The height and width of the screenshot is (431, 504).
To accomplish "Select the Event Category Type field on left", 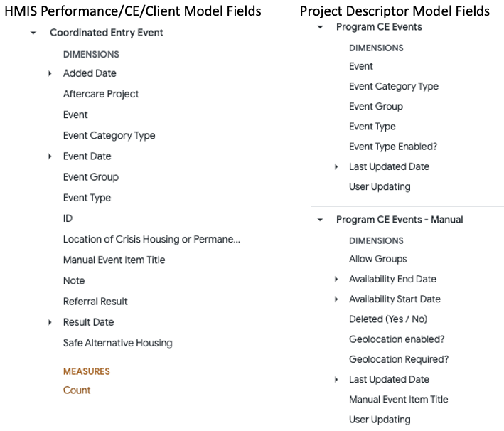I will (x=109, y=135).
